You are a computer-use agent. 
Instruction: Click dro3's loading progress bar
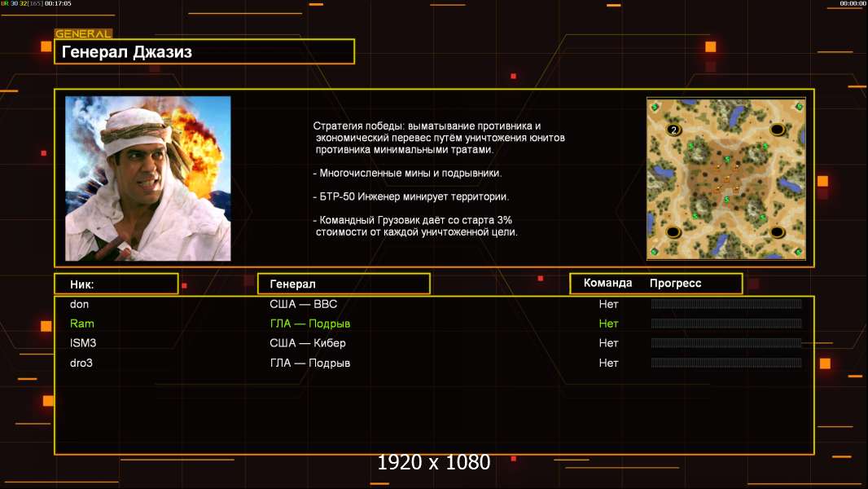(726, 363)
